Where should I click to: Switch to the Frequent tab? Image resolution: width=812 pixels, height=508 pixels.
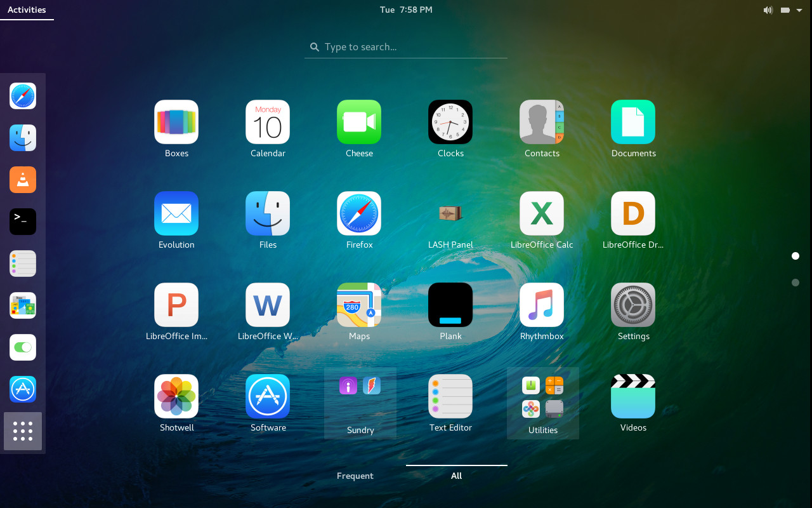[355, 476]
